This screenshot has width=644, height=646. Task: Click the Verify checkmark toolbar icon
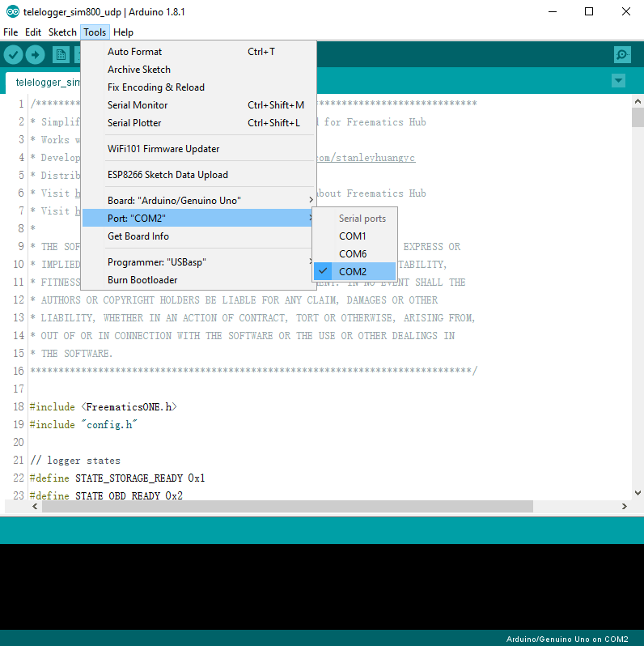pos(13,54)
